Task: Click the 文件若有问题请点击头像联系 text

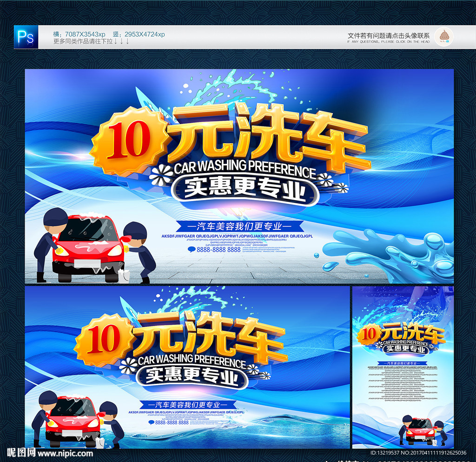Action: [389, 35]
